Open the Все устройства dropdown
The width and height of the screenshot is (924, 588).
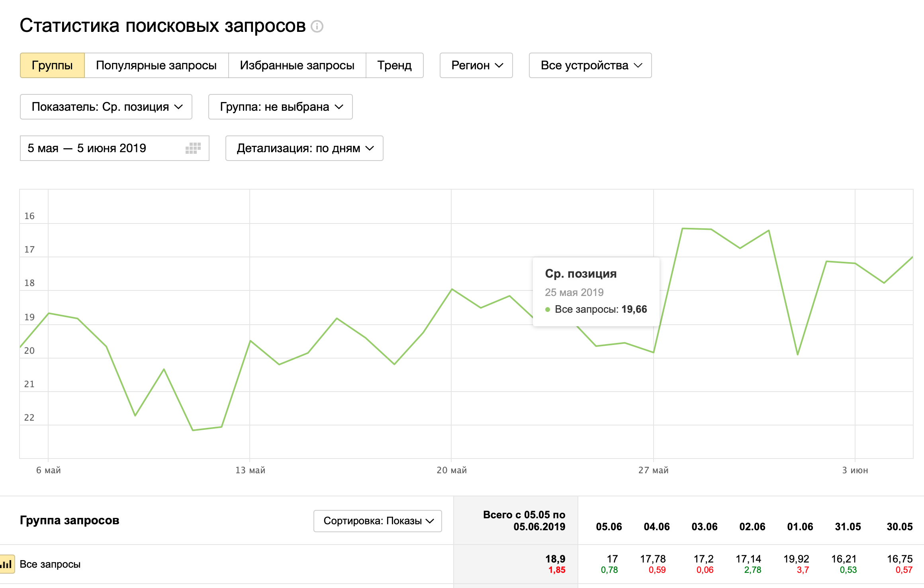590,65
